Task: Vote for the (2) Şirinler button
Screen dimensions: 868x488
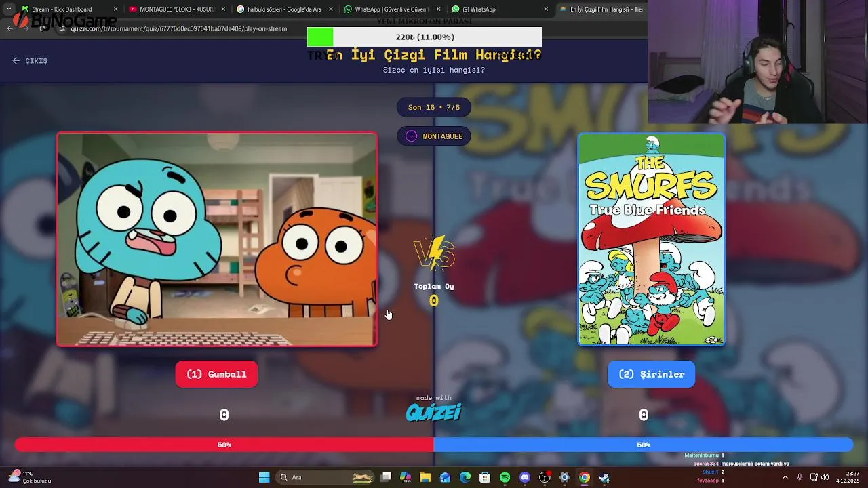Action: pos(651,374)
